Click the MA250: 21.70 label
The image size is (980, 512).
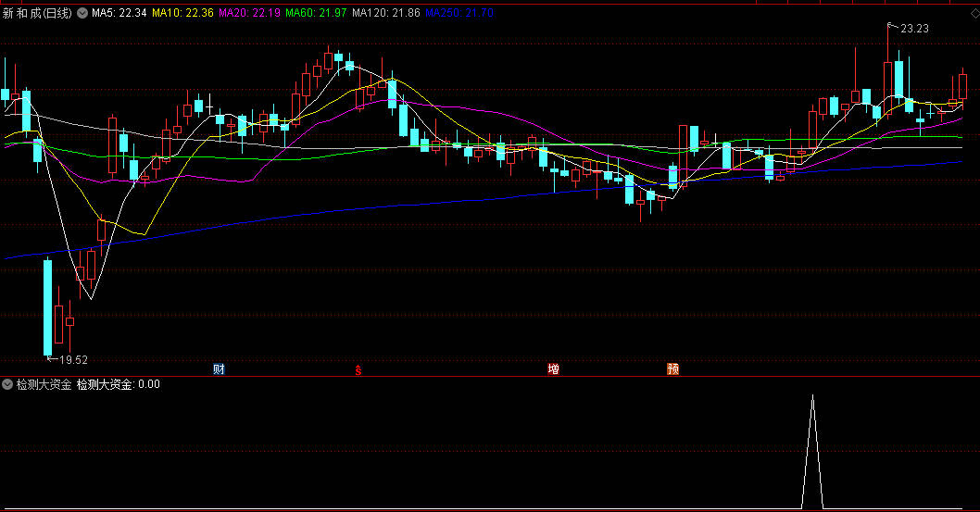[459, 13]
